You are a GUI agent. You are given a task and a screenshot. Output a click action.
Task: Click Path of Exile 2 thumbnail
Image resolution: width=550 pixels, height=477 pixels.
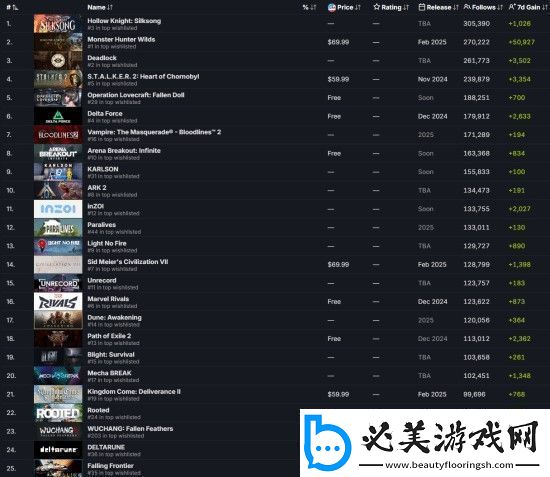point(58,339)
